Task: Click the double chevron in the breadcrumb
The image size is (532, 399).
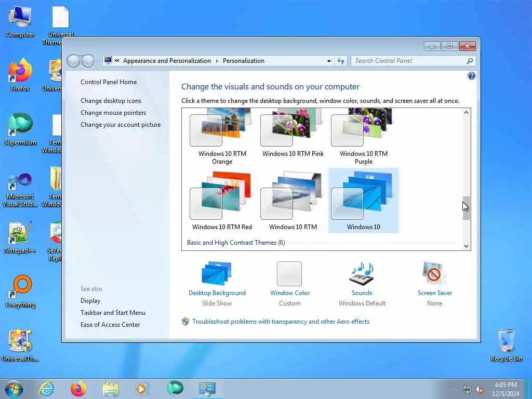Action: [117, 61]
